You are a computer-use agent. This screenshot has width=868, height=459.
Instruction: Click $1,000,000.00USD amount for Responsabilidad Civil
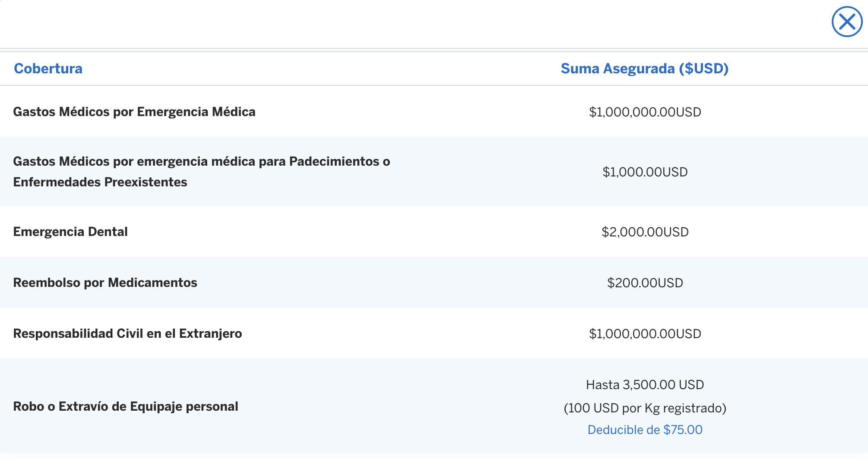645,334
